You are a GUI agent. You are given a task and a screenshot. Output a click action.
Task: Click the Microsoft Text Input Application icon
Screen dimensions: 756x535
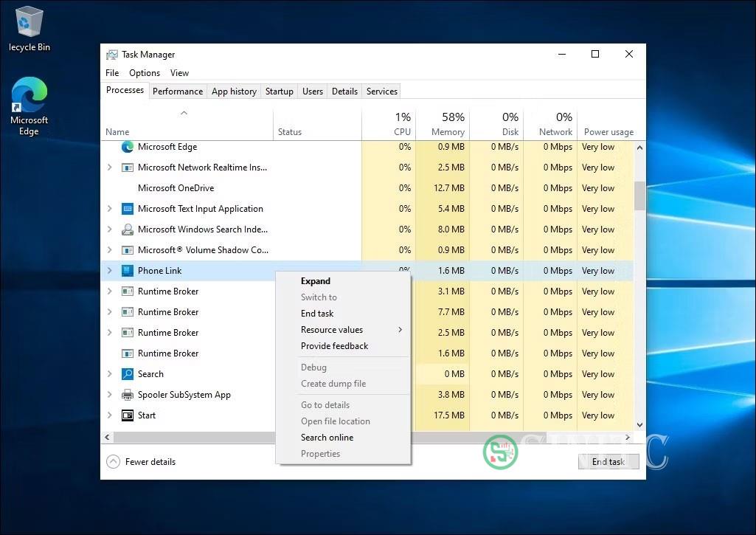[128, 209]
